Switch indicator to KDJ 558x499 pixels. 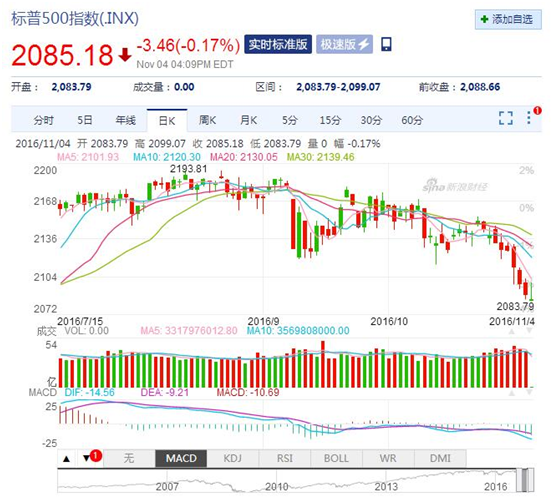pyautogui.click(x=232, y=458)
